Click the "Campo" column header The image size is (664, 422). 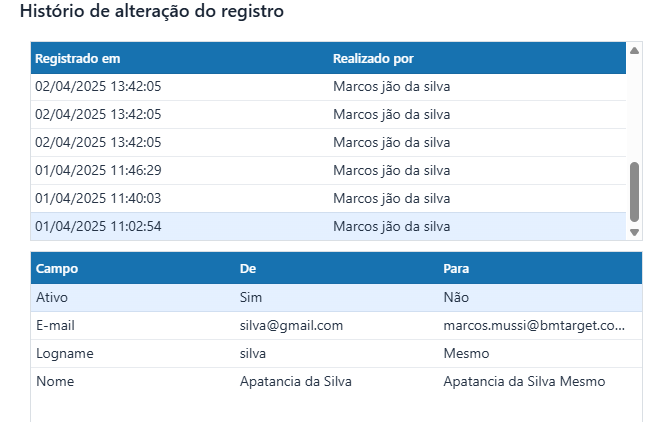[57, 269]
